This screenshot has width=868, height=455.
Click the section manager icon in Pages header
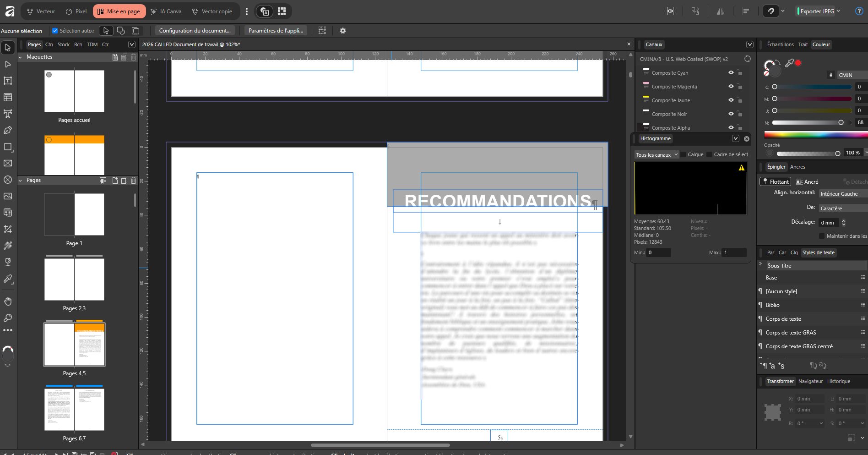point(103,181)
